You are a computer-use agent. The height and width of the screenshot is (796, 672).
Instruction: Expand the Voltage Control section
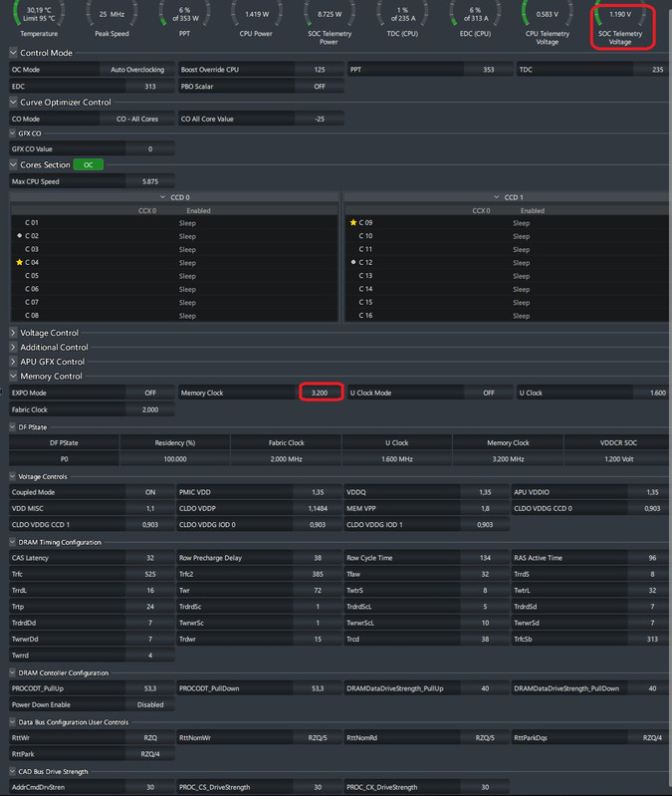tap(13, 333)
